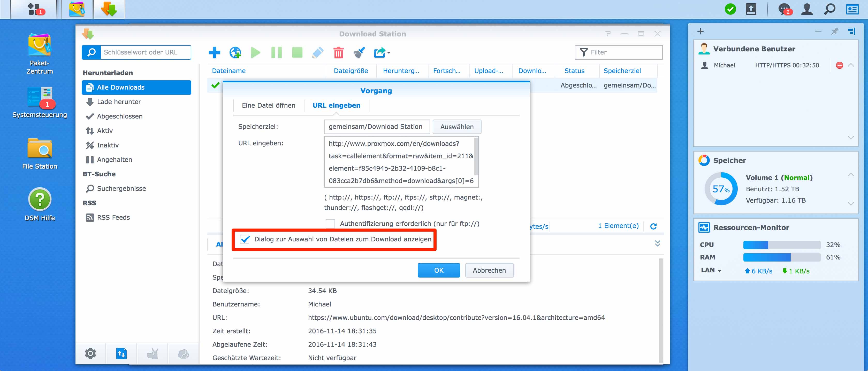Click the clear-completed broom icon
The image size is (868, 371).
(359, 52)
